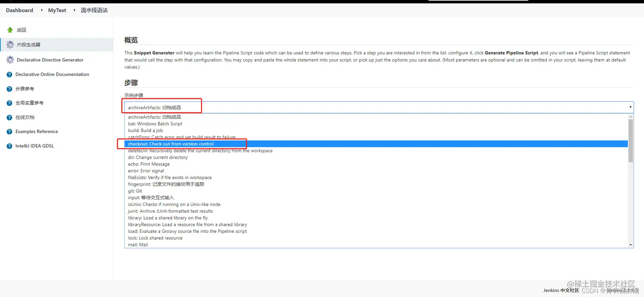The height and width of the screenshot is (297, 644).
Task: Click the help icon next to Examples Reference
Action: [x=9, y=131]
